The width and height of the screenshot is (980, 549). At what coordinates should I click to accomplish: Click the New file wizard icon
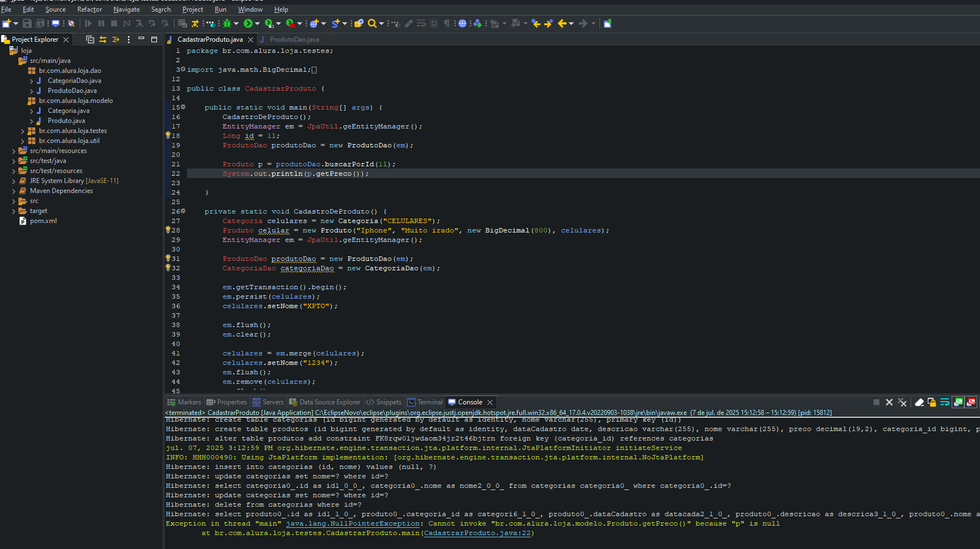6,23
